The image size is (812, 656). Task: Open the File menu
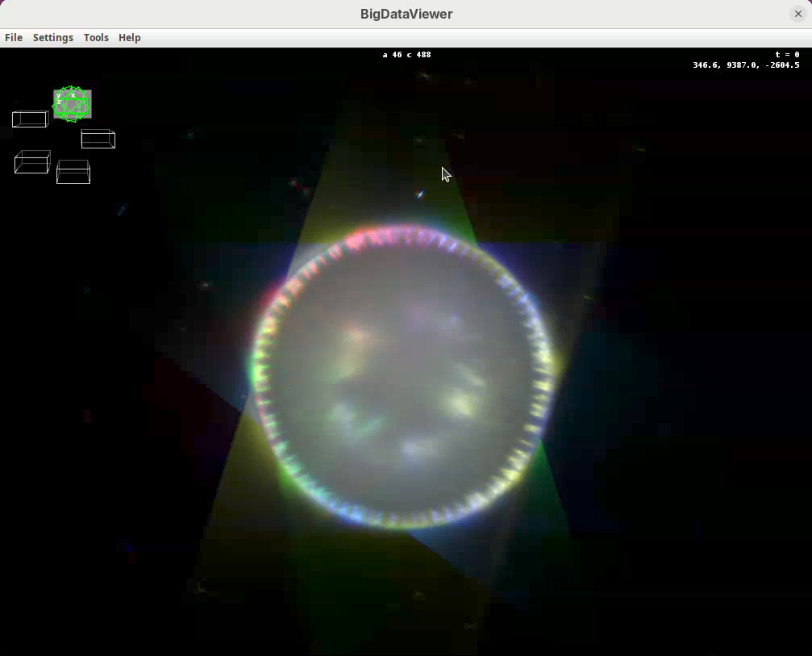click(14, 38)
